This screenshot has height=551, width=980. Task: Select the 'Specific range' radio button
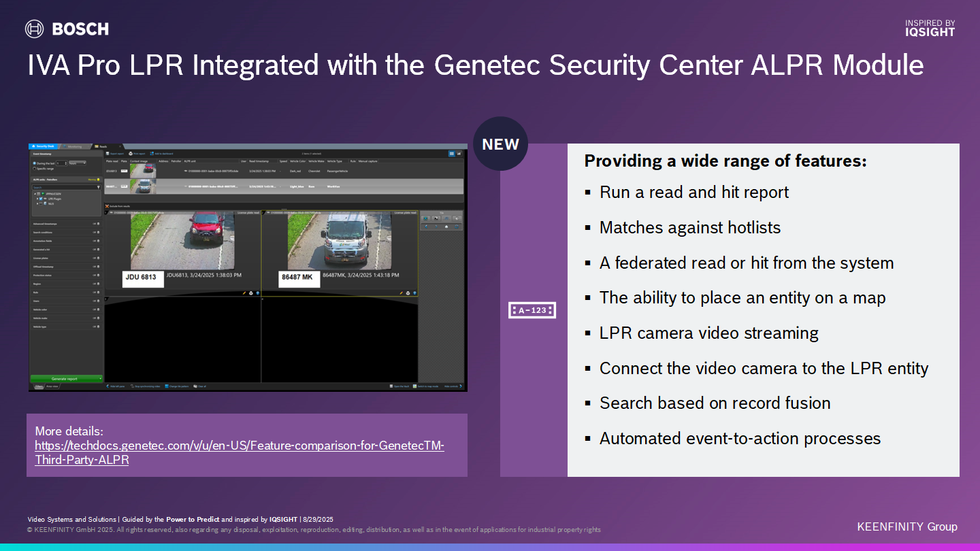click(35, 169)
